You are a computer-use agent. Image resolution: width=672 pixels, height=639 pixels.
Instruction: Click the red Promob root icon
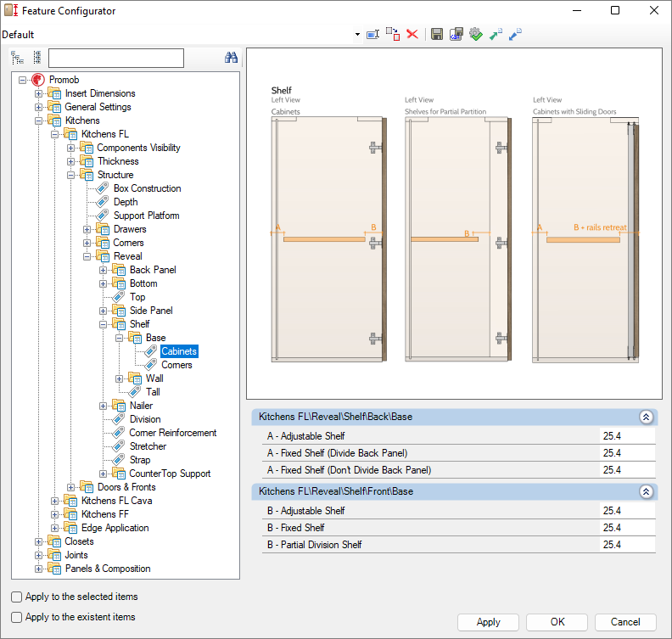37,80
